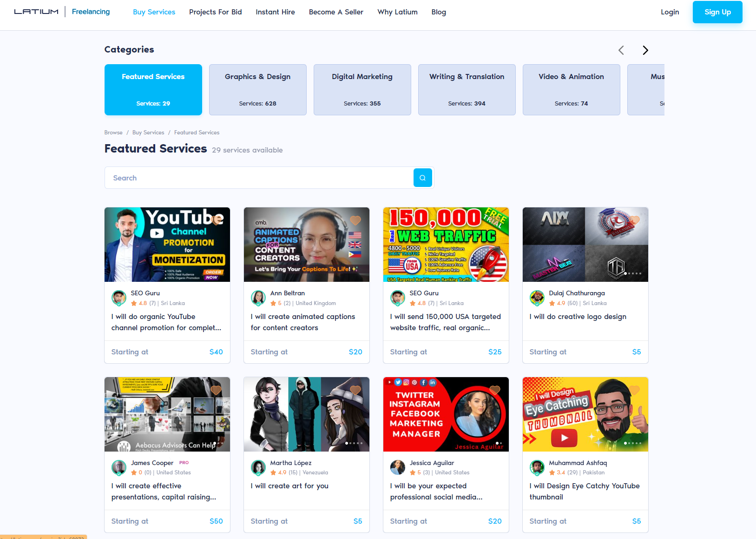Go to previous categories with left arrow
Screen dimensions: 756x539
pos(621,50)
